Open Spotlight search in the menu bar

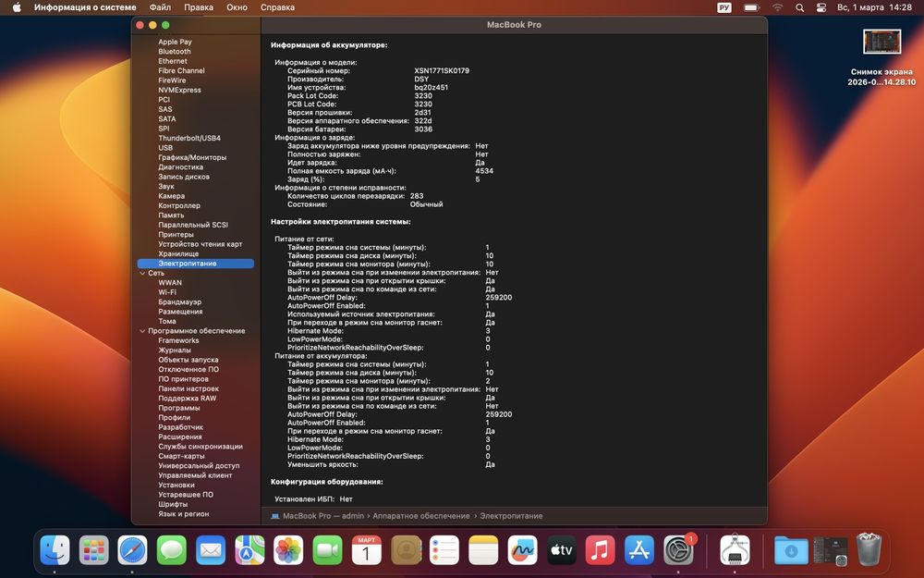799,7
